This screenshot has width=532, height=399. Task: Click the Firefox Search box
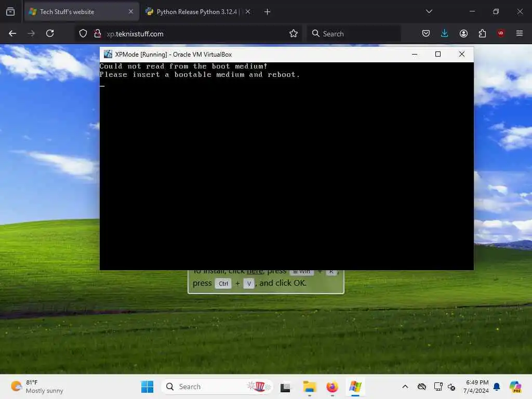coord(354,34)
